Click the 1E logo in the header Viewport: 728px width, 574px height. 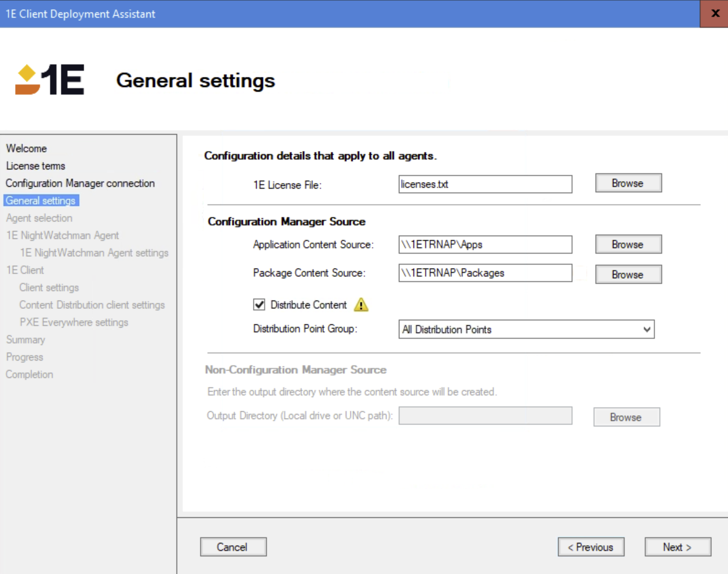click(x=50, y=80)
